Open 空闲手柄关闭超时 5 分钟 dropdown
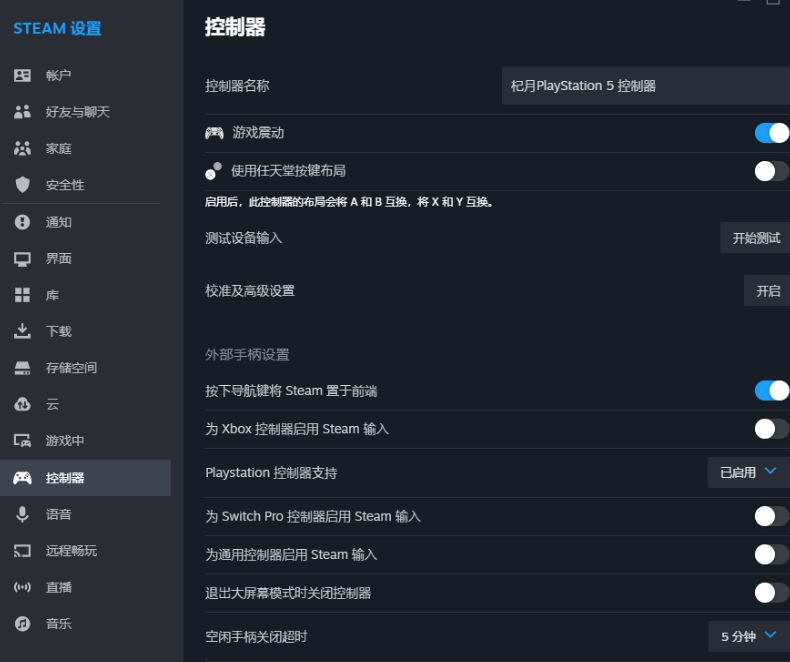The width and height of the screenshot is (790, 662). click(748, 635)
